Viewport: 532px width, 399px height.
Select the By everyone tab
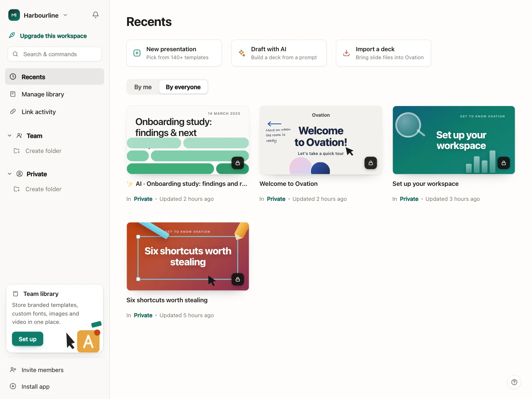coord(183,87)
